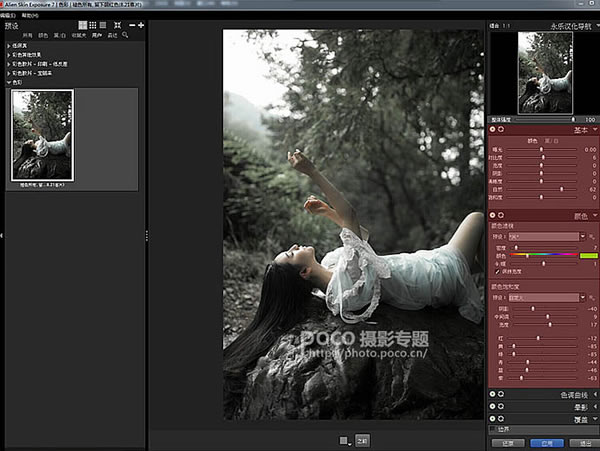The image size is (600, 451).
Task: Toggle the 基本 panel on/off
Action: point(493,129)
